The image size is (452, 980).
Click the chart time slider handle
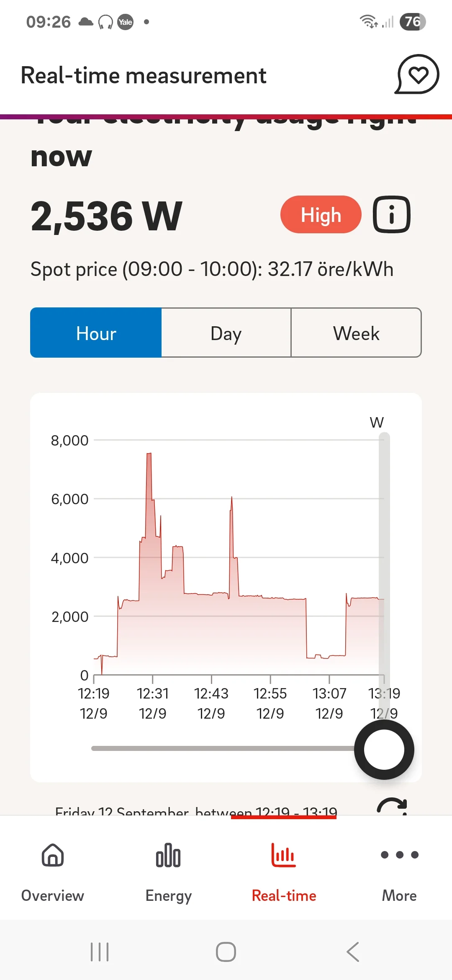tap(384, 750)
